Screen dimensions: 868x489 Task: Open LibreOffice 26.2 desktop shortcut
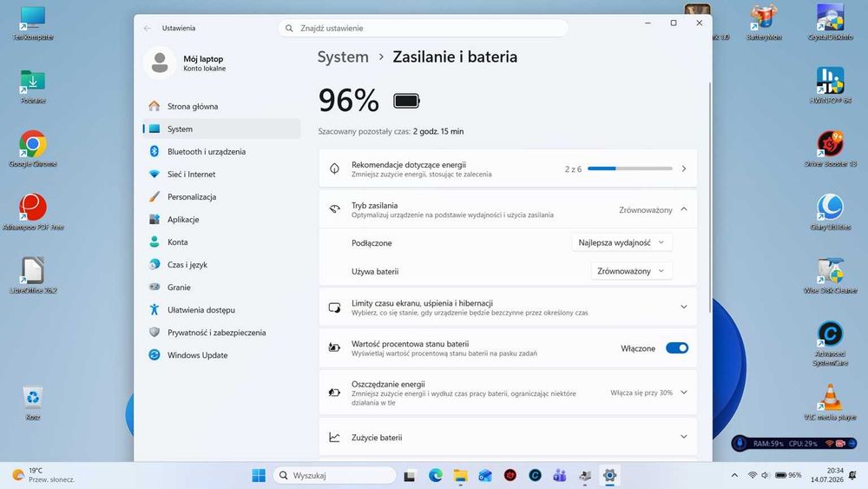33,275
